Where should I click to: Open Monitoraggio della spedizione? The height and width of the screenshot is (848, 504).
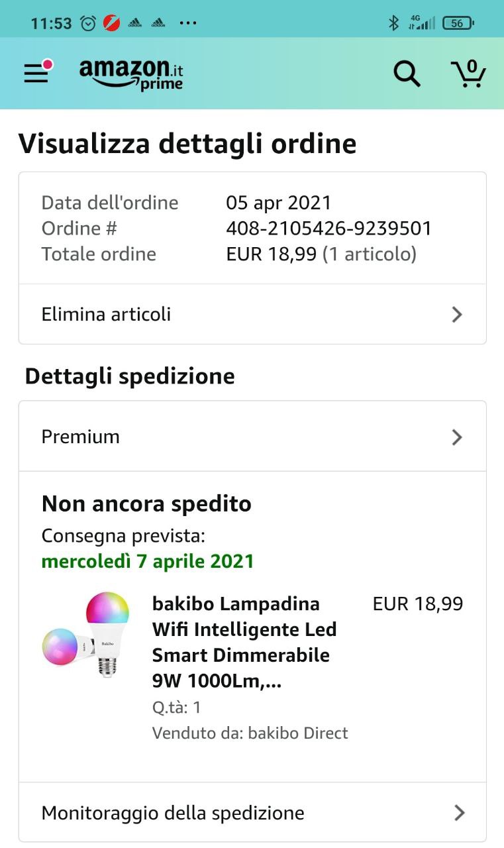click(173, 813)
